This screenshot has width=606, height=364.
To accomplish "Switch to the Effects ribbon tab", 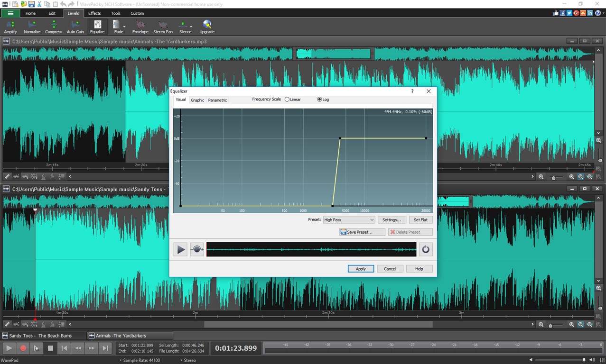I will click(x=94, y=13).
